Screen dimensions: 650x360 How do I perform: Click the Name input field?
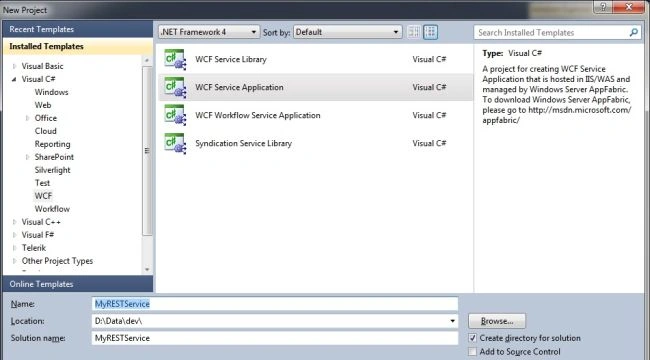point(274,304)
